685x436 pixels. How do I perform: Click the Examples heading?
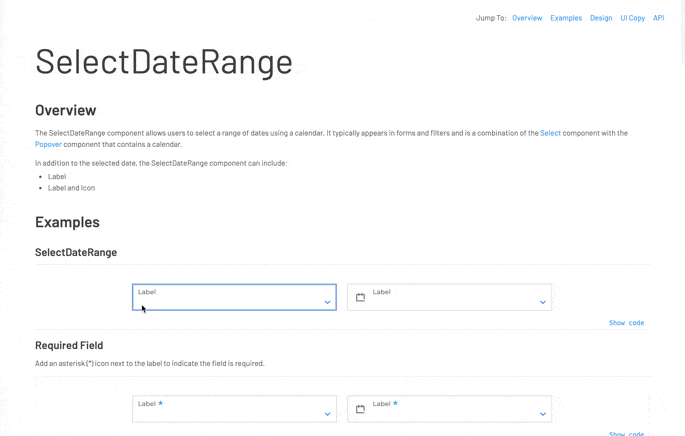(x=67, y=222)
